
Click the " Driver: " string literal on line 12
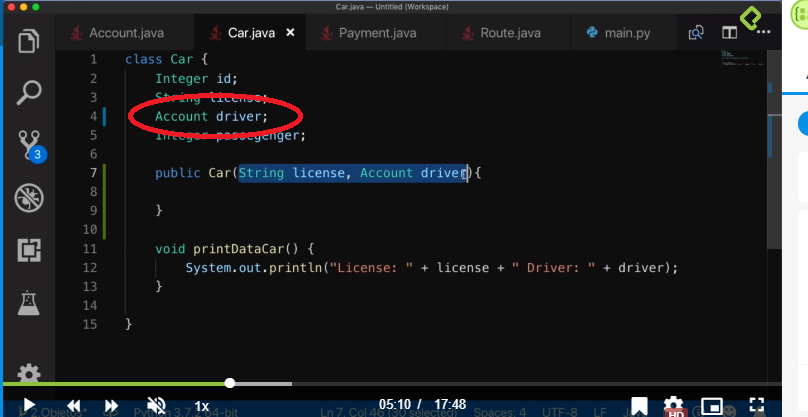click(554, 268)
